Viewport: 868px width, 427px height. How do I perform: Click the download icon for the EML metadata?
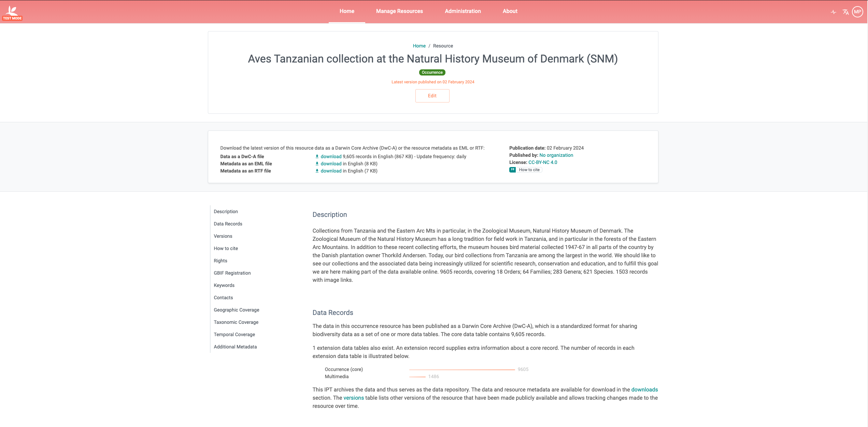tap(317, 164)
